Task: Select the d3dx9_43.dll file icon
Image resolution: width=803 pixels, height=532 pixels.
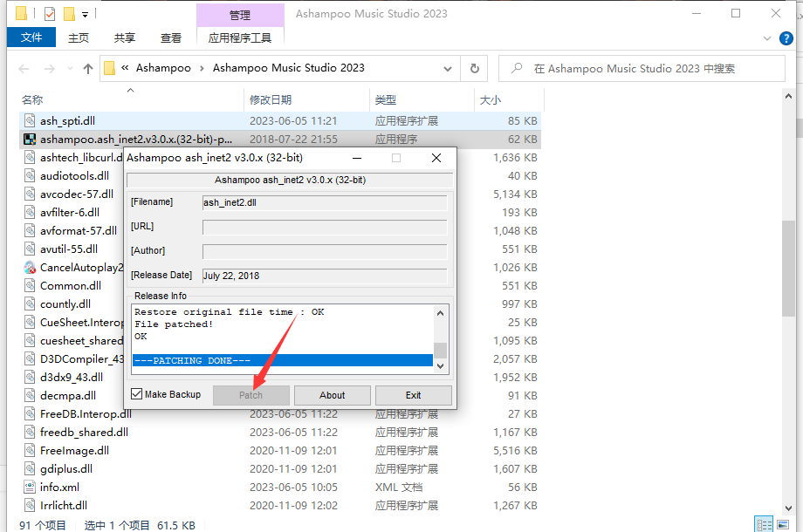Action: click(x=30, y=377)
